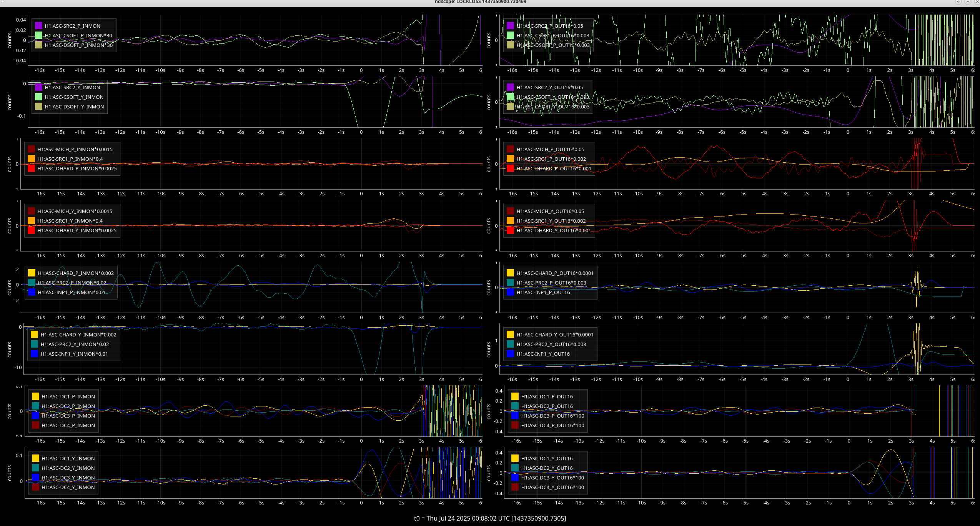This screenshot has width=980, height=526.
Task: Click the purple swatch for H1:ASC-SRC2_P_INMON
Action: [38, 26]
